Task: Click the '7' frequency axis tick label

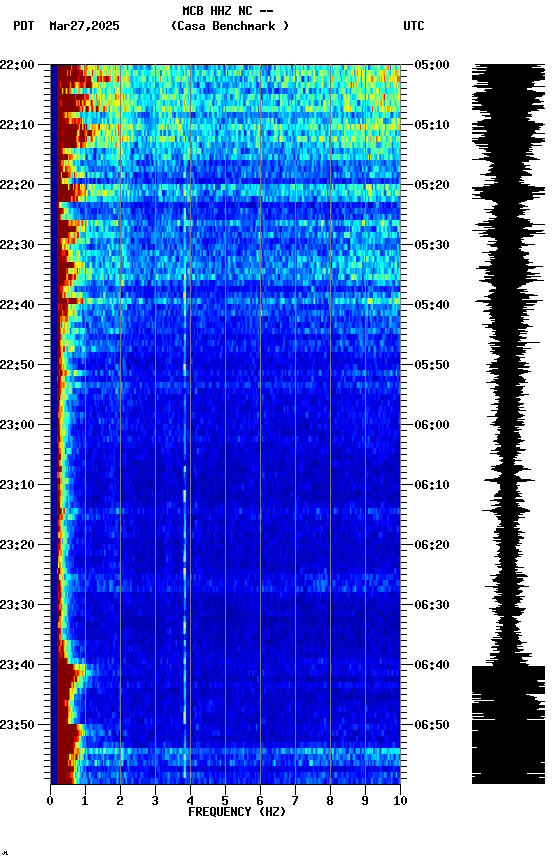Action: tap(295, 801)
